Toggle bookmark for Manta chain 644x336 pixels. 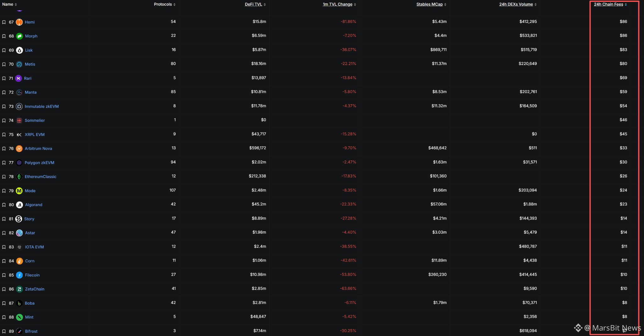pos(4,92)
